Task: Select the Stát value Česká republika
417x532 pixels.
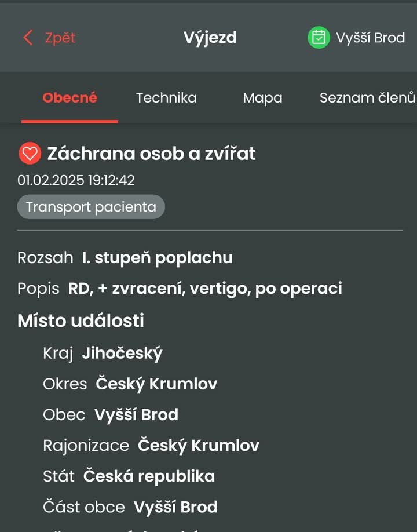Action: click(x=149, y=476)
